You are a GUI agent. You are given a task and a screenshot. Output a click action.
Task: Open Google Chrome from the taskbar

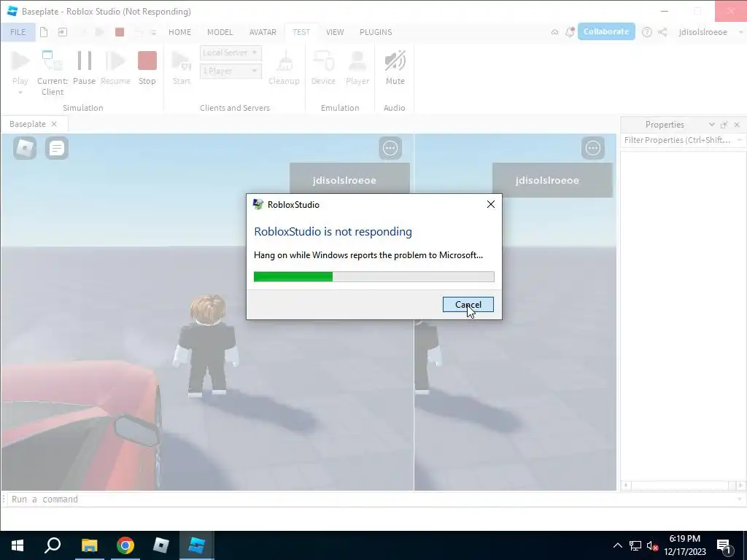125,545
